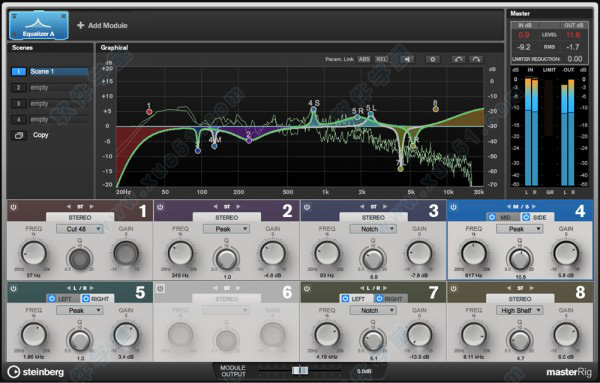Undo last EQ change
The image size is (600, 383).
[x=458, y=59]
